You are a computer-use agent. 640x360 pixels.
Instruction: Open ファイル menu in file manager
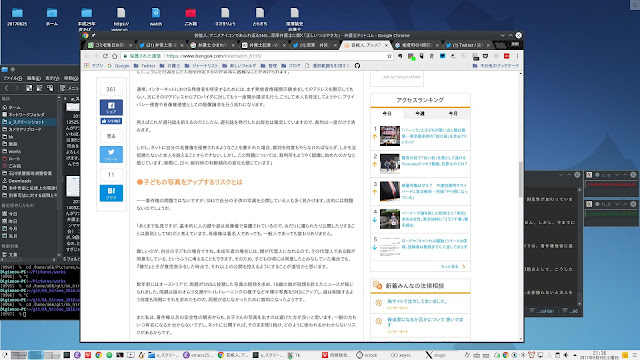tap(12, 78)
